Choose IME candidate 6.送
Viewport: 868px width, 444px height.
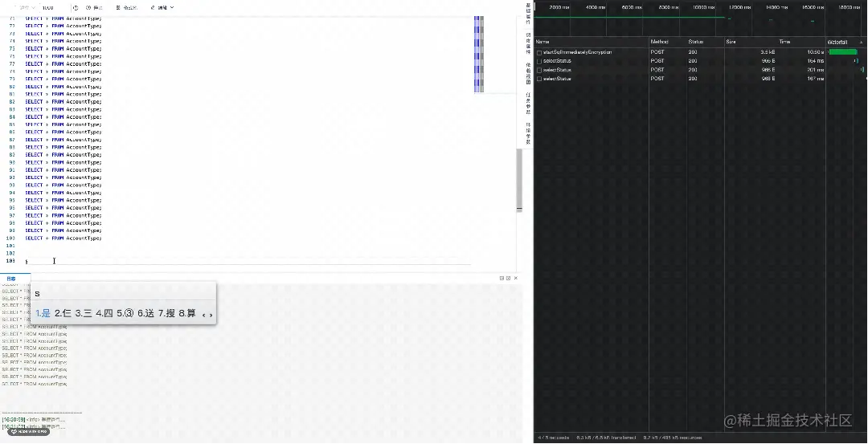(x=145, y=313)
